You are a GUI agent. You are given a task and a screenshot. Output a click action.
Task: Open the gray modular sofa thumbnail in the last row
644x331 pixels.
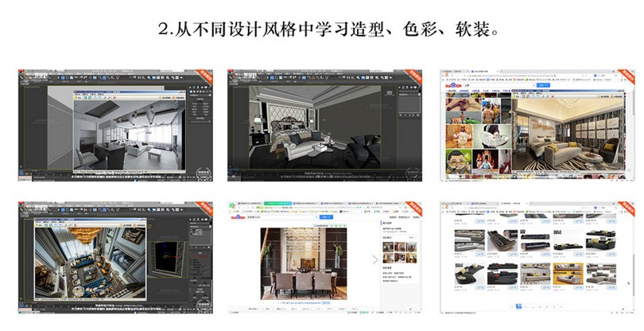click(601, 274)
